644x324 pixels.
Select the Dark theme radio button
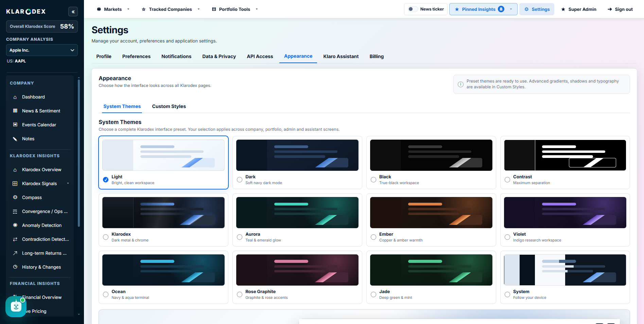[240, 180]
